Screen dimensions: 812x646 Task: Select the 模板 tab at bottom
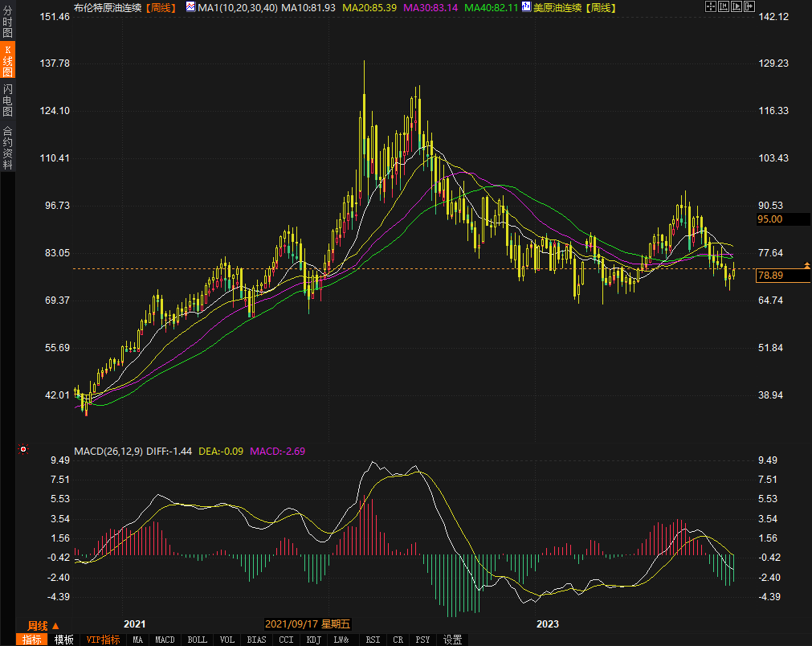(64, 640)
